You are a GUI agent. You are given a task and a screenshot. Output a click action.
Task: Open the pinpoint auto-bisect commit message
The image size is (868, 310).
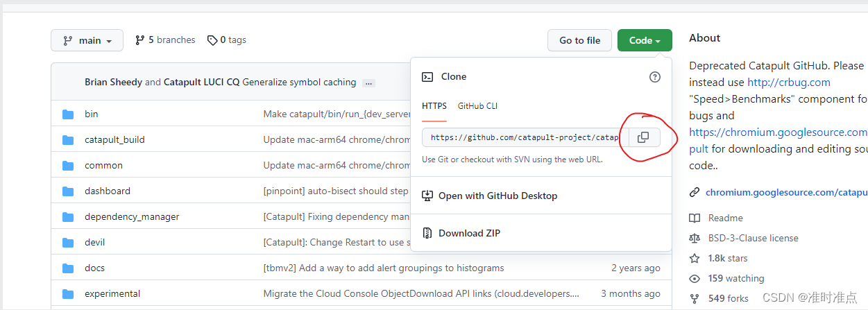pyautogui.click(x=336, y=191)
